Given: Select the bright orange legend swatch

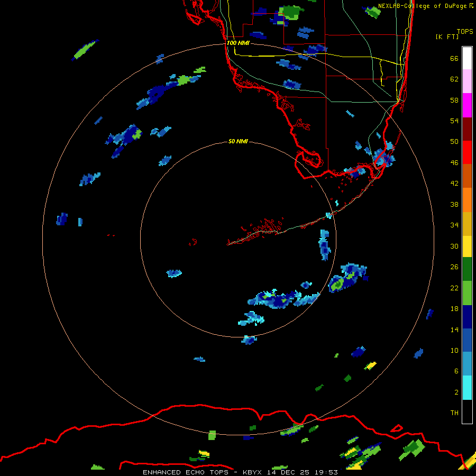Looking at the screenshot, I should 467,200.
